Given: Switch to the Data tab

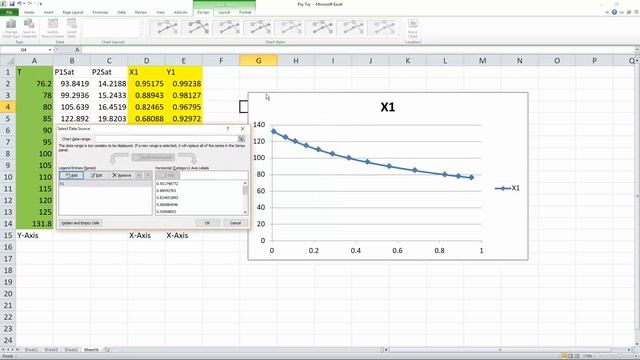Looking at the screenshot, I should coord(122,12).
